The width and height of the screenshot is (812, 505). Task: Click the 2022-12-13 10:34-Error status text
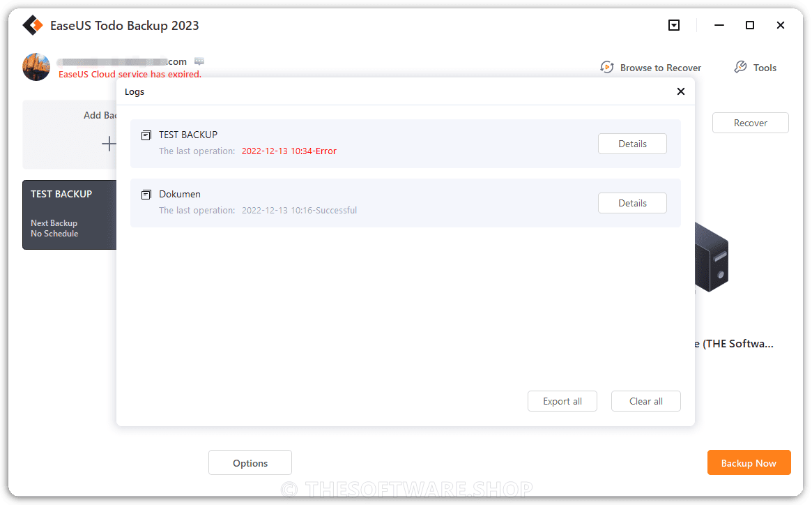[289, 151]
